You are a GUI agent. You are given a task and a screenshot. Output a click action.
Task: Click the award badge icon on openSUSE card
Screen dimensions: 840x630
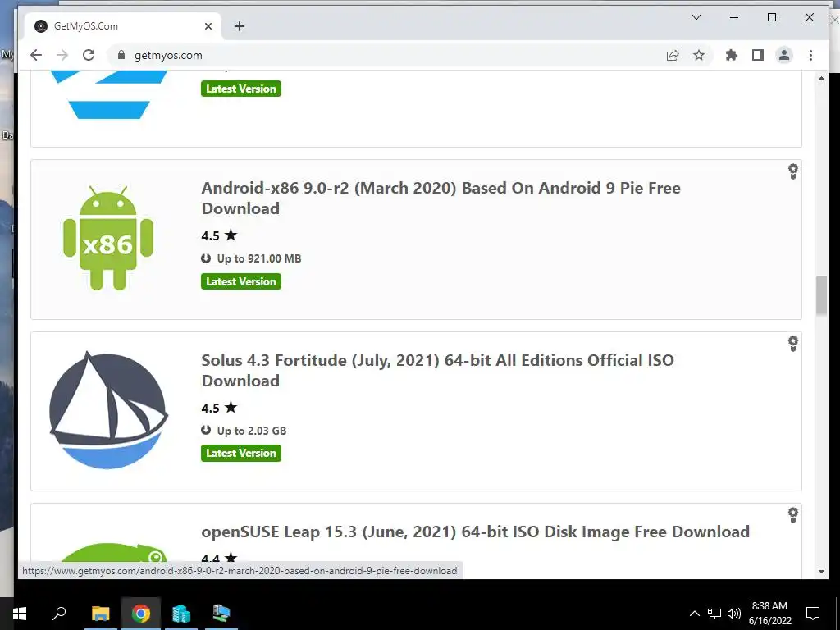coord(793,515)
